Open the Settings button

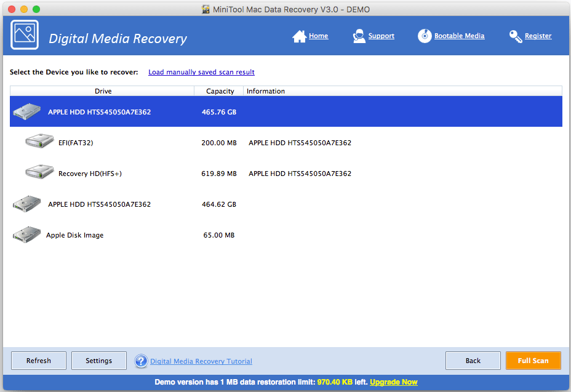click(x=99, y=361)
